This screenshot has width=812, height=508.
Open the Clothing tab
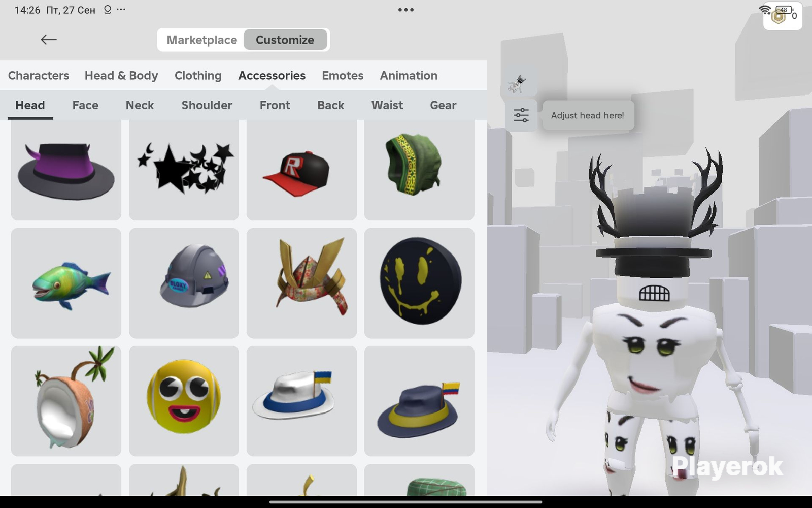click(x=198, y=76)
